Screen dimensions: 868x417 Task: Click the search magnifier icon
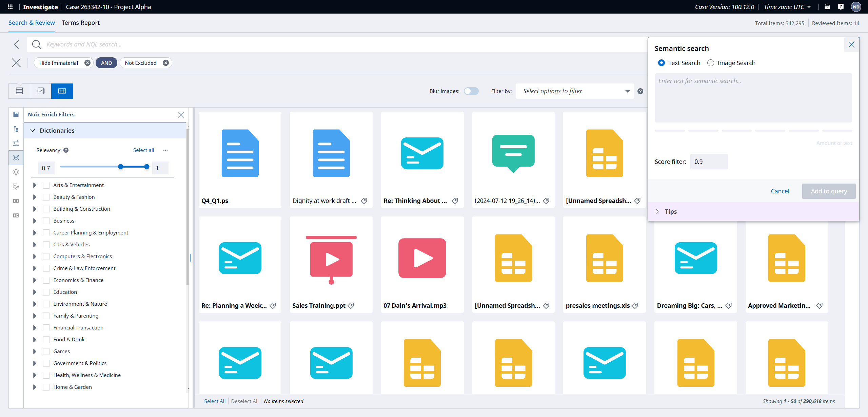click(36, 44)
